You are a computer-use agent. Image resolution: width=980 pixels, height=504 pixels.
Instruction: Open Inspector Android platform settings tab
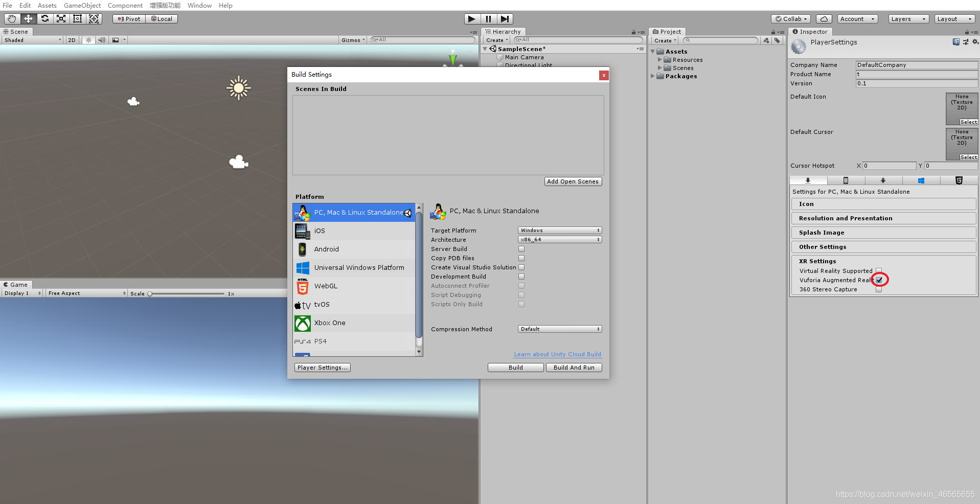point(883,180)
